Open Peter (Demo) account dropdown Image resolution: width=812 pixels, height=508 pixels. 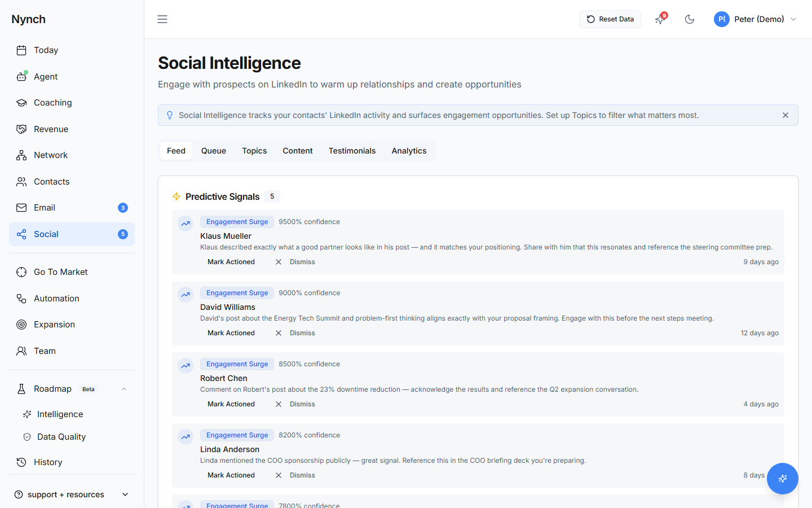tap(755, 19)
